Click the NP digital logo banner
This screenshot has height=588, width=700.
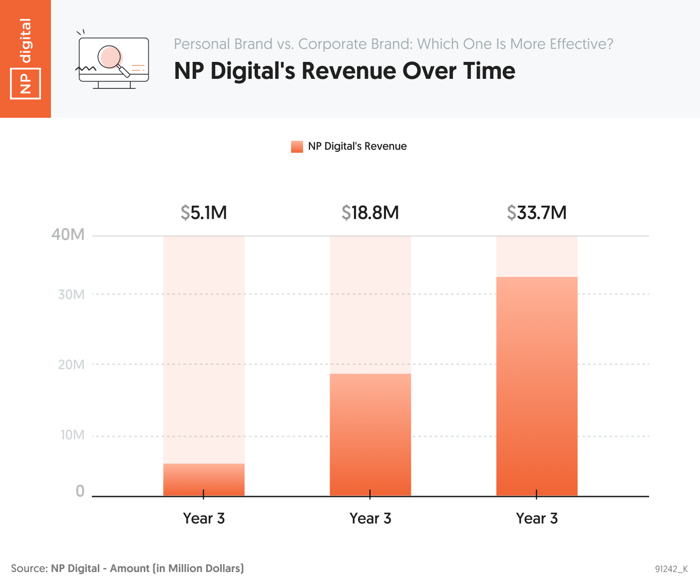click(x=25, y=59)
